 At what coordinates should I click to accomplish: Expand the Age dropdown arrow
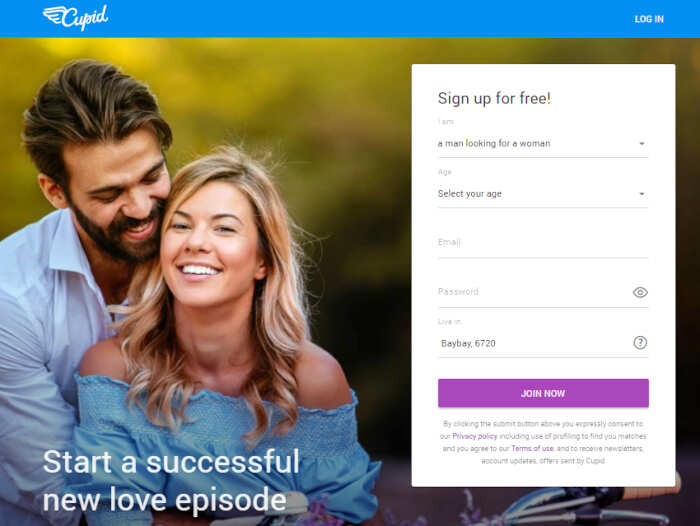tap(642, 194)
